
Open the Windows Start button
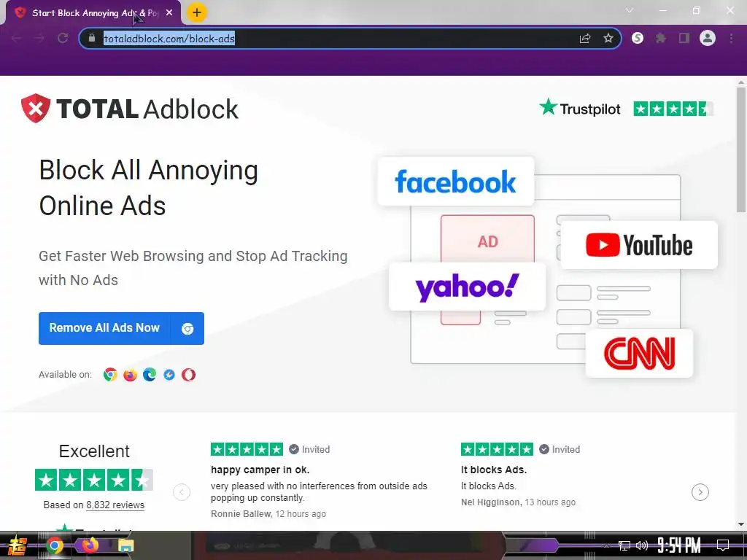coord(17,545)
